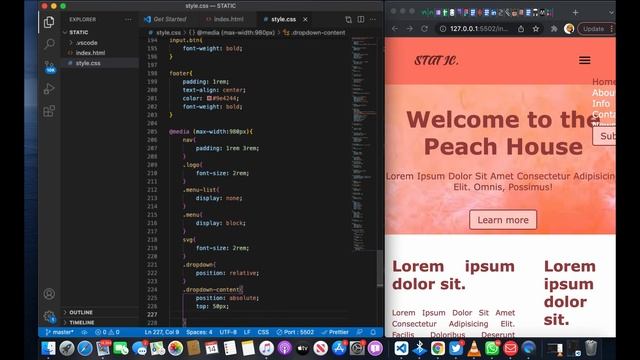Screen dimensions: 640x360
Task: Open the Extensions view
Action: click(49, 111)
